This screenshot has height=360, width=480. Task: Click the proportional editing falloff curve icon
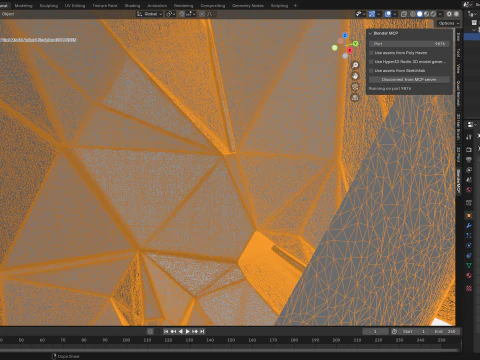pos(210,14)
